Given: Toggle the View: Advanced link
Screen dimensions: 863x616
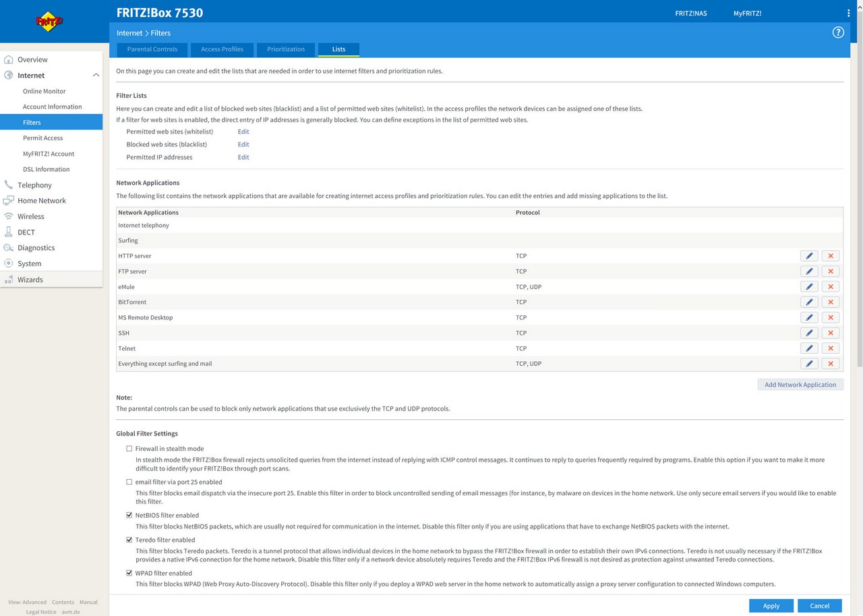Looking at the screenshot, I should [28, 602].
